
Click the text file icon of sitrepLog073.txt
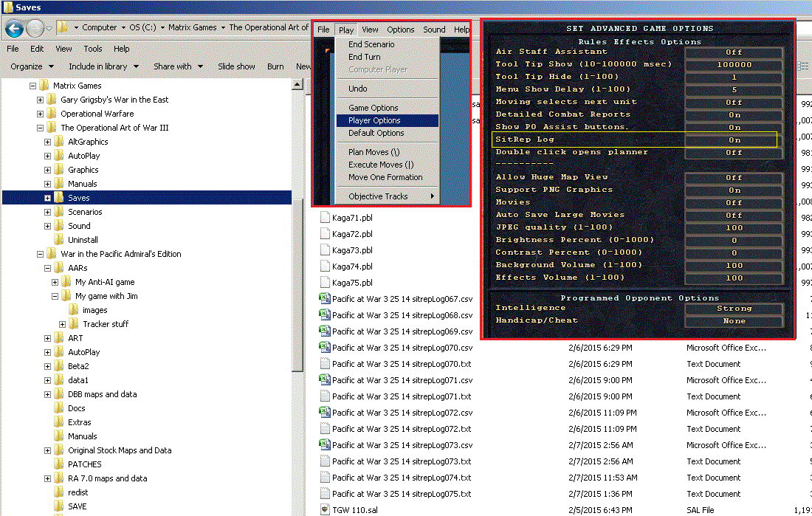tap(325, 461)
